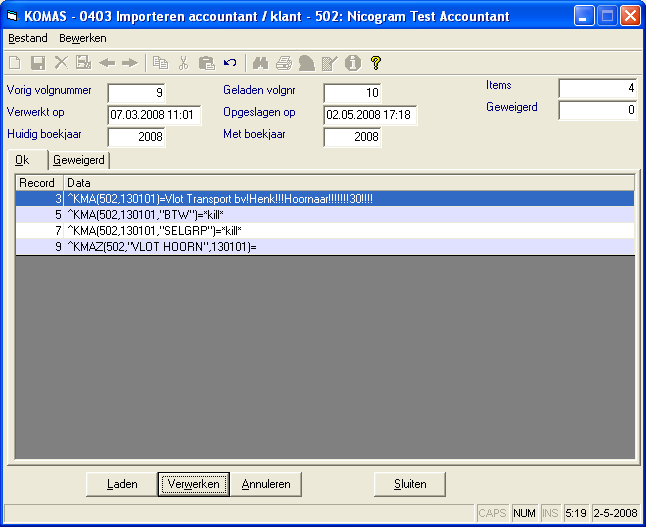Select record 9 "VLOT HOORN" row

[x=325, y=246]
